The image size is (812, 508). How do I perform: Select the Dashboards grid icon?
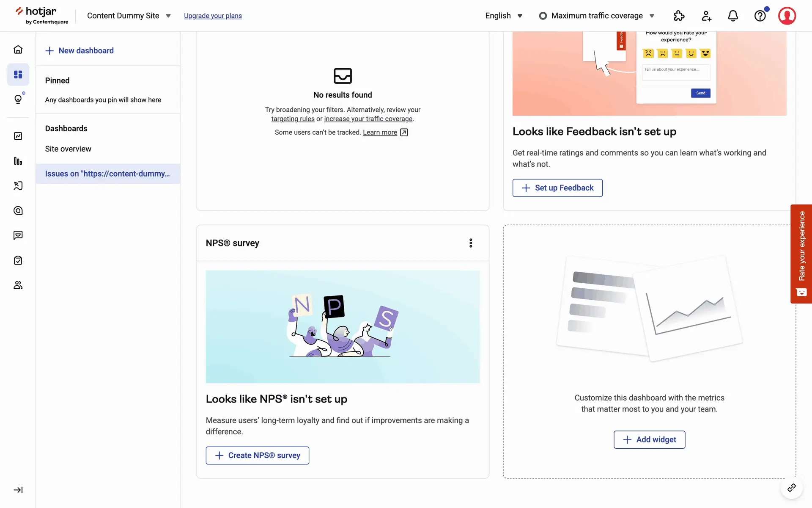[x=18, y=75]
